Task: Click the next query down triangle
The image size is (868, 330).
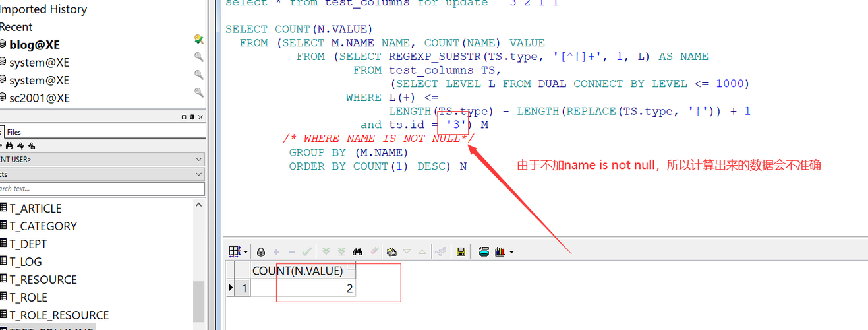Action: coord(407,251)
